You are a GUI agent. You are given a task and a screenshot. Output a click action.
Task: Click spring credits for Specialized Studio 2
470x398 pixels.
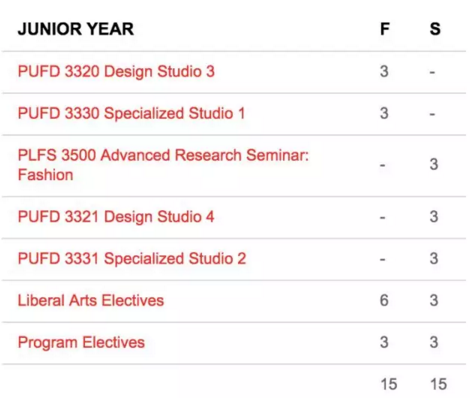(x=434, y=259)
